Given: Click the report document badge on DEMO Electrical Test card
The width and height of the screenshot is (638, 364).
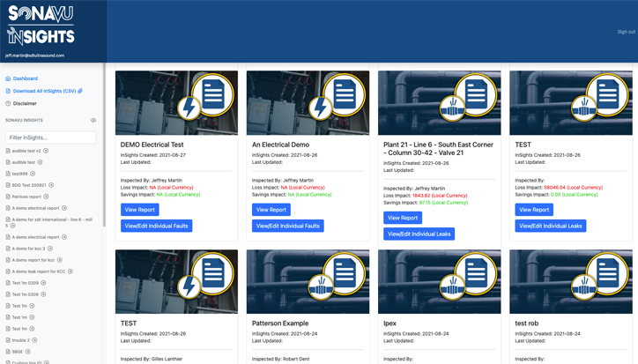Looking at the screenshot, I should pyautogui.click(x=212, y=94).
